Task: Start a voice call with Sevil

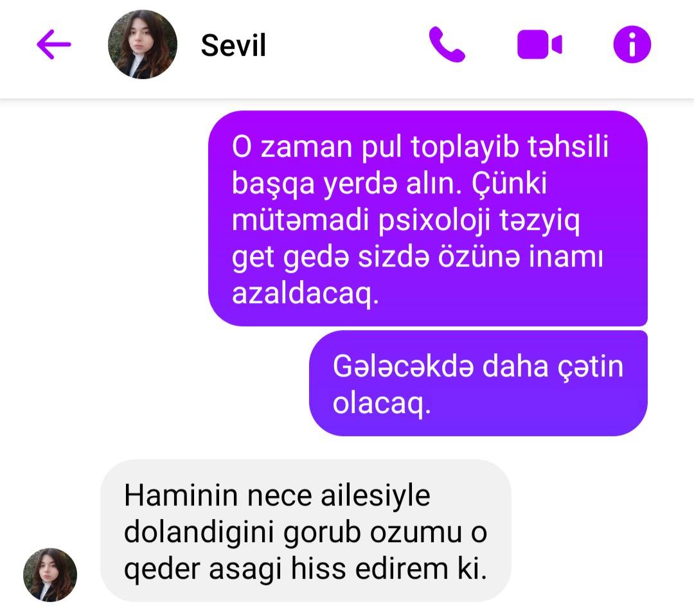Action: coord(447,44)
